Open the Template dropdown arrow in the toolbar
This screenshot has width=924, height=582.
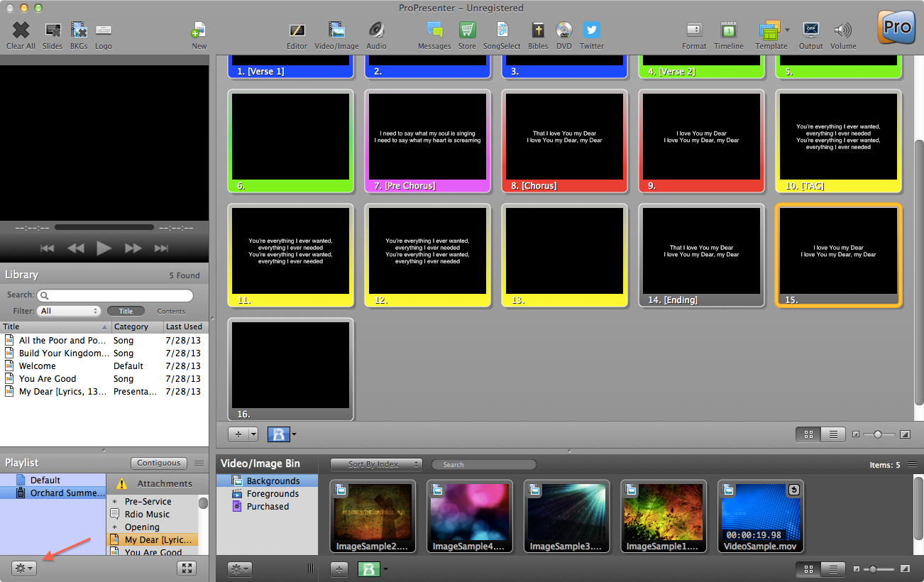pyautogui.click(x=787, y=30)
